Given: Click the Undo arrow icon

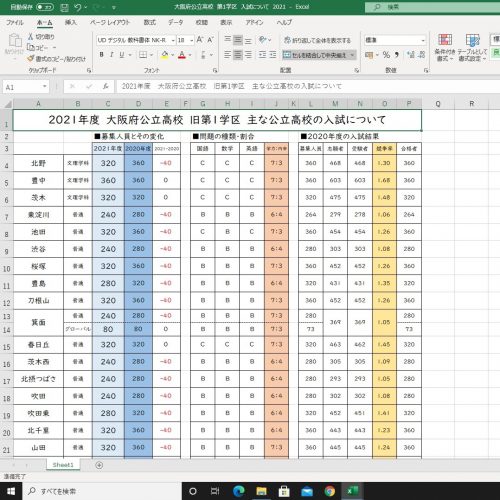Looking at the screenshot, I should [78, 7].
